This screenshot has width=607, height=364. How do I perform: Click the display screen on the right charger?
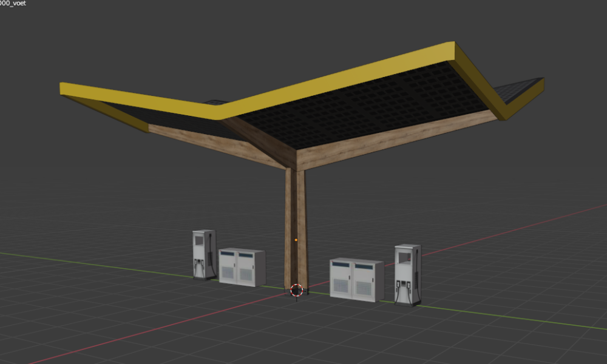(404, 257)
